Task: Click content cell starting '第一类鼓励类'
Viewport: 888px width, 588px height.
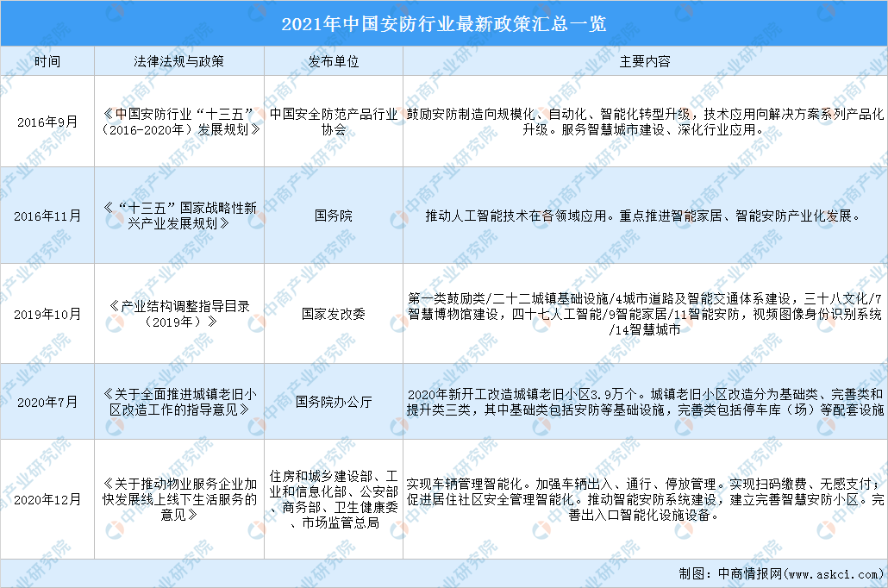Action: point(645,314)
